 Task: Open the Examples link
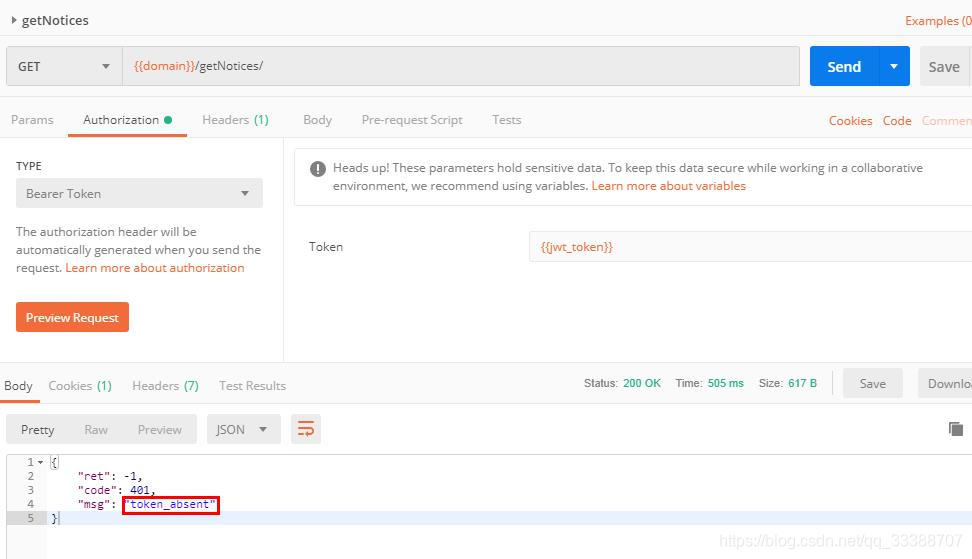click(x=937, y=20)
